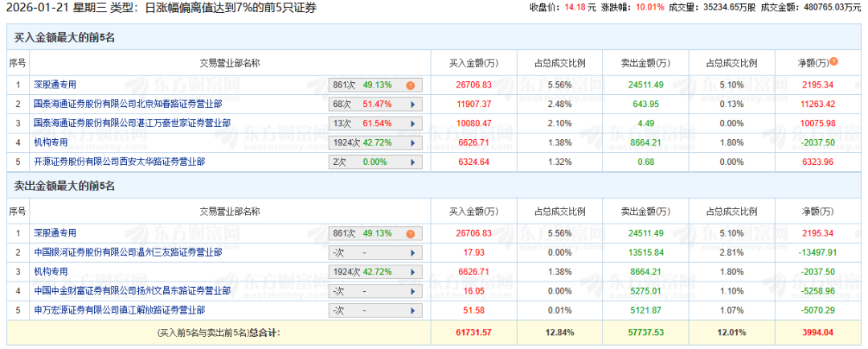Open 中国银河证券 温州三友路证券营业部 link
Viewport: 868px width, 349px height.
[x=128, y=253]
